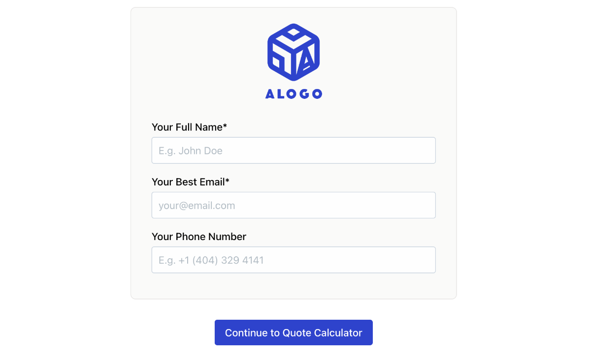Click the asterisk after Your Best Email
The image size is (591, 364).
tap(228, 181)
